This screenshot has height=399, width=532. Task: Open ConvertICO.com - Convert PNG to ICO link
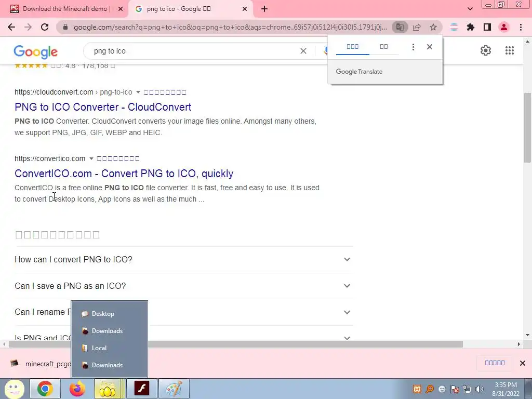point(124,174)
